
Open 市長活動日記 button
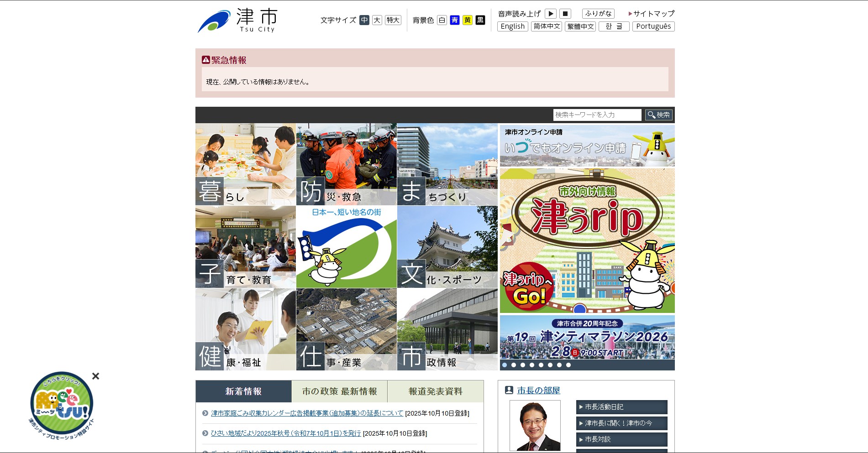[622, 407]
